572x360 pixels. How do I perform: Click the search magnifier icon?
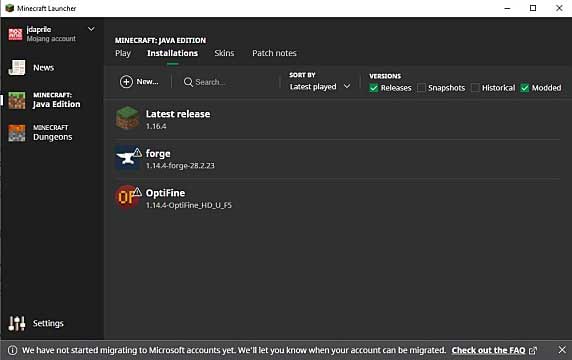[x=188, y=82]
